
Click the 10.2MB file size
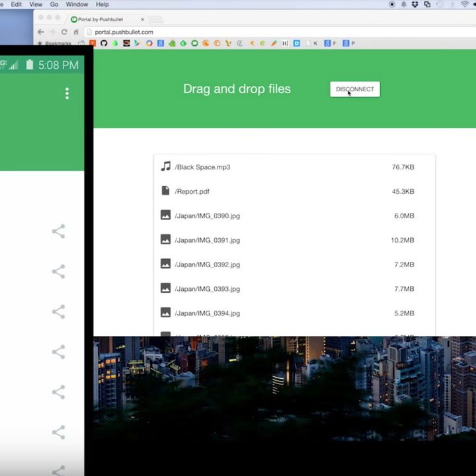[403, 240]
